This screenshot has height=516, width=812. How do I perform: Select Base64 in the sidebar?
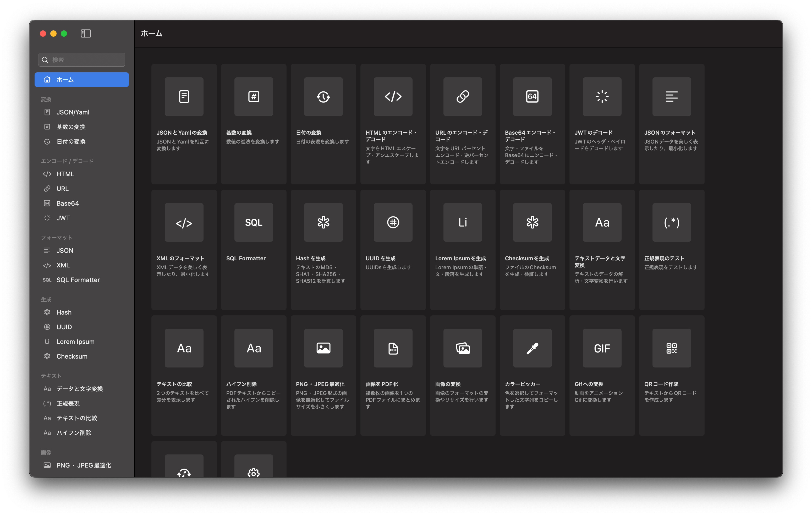click(x=82, y=203)
